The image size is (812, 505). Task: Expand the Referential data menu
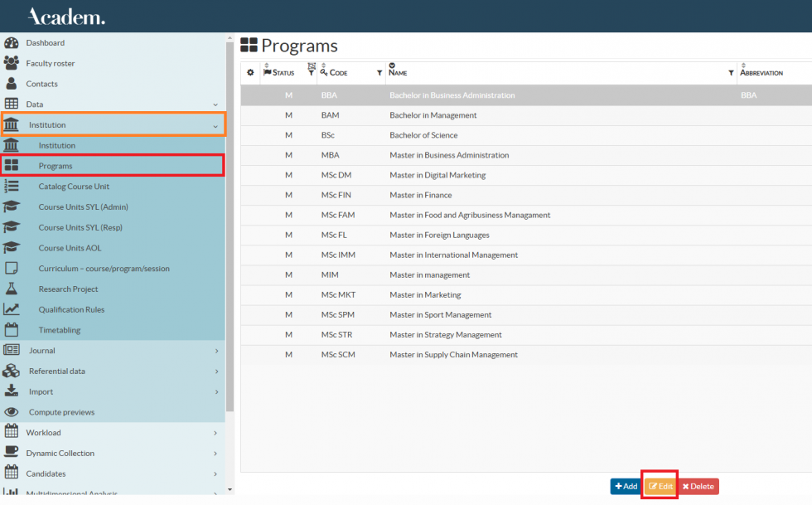coord(217,371)
